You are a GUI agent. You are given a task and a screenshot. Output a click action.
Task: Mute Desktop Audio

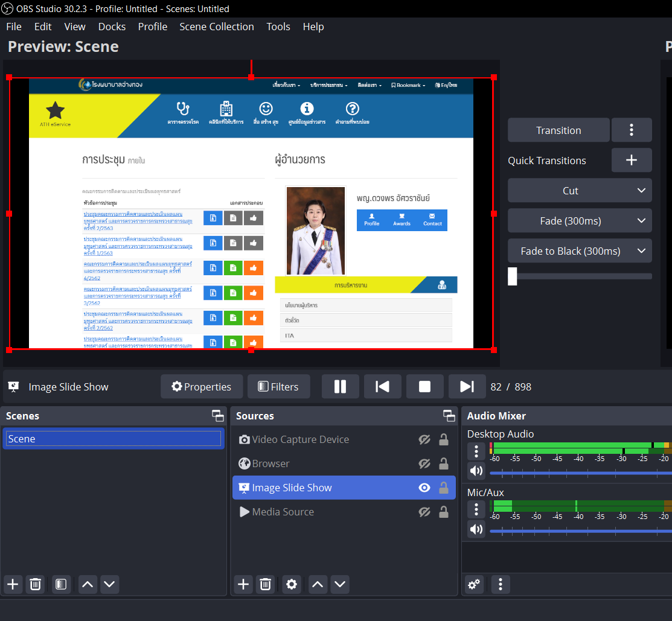point(476,471)
